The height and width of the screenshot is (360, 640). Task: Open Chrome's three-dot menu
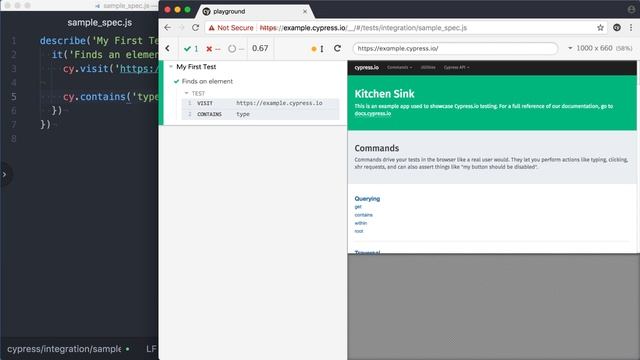[x=631, y=28]
